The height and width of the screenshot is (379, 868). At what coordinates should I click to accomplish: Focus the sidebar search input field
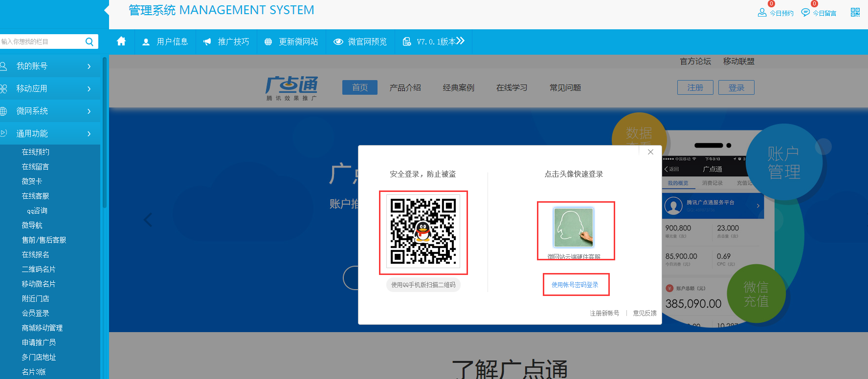point(42,42)
